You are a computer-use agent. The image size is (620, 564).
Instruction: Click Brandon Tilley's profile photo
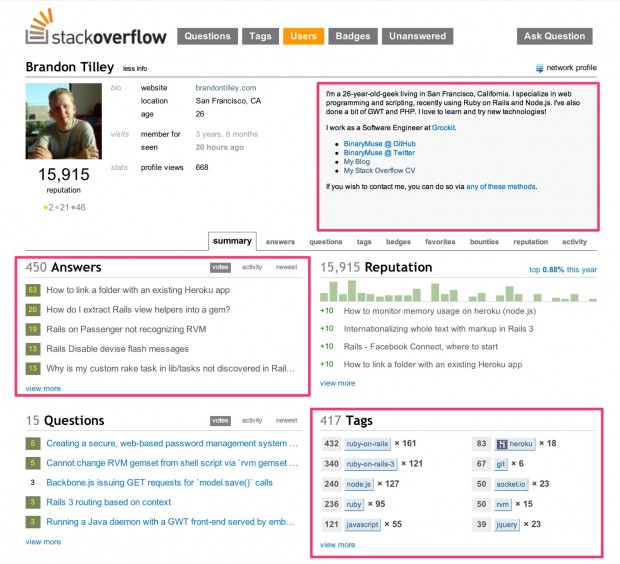coord(64,121)
